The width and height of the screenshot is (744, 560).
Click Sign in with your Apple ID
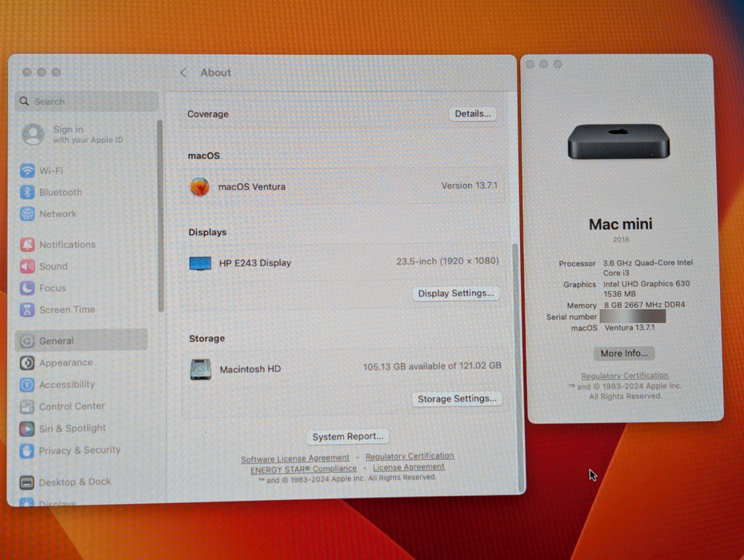[x=88, y=134]
